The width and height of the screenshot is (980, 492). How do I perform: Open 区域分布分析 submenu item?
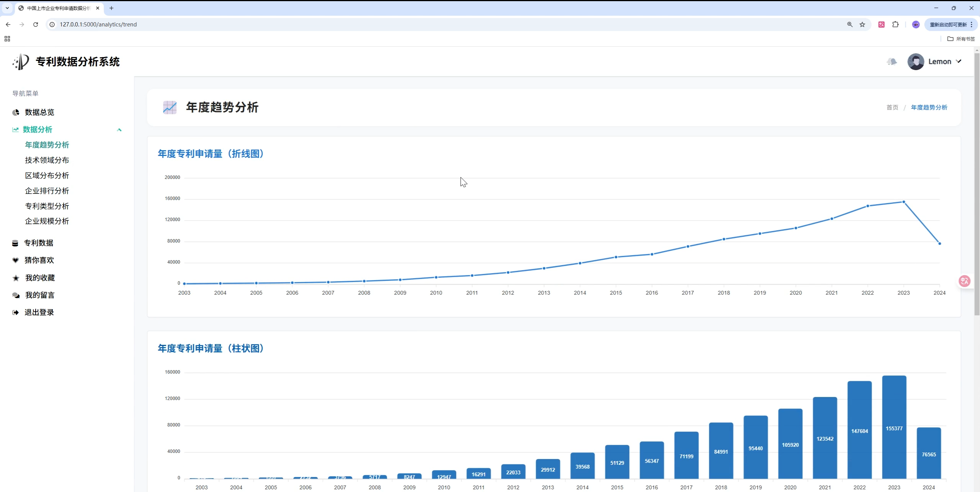47,175
